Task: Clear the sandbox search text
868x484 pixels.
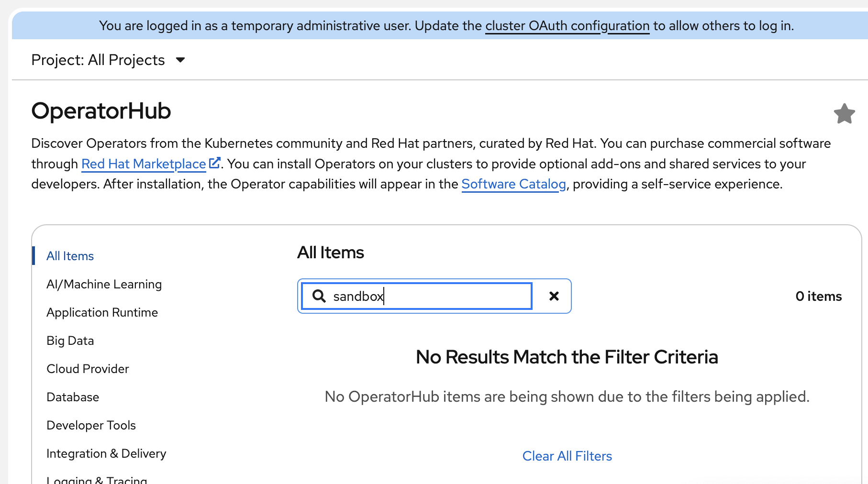Action: coord(554,297)
